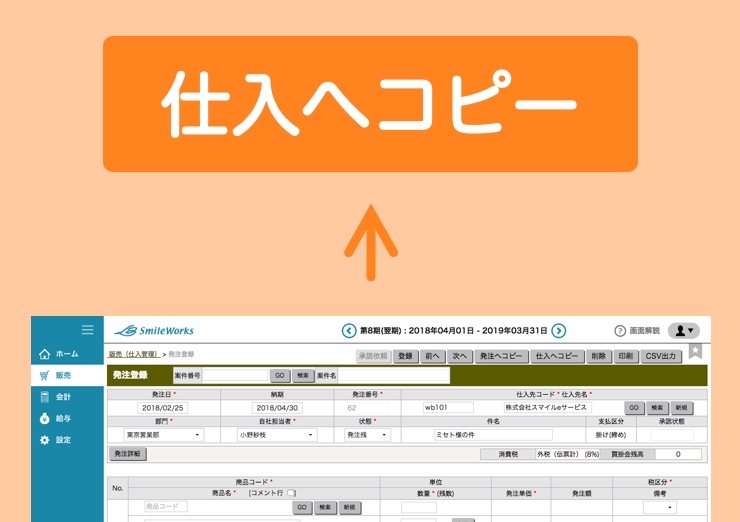
Task: Click the SmileWorks logo
Action: (x=154, y=331)
